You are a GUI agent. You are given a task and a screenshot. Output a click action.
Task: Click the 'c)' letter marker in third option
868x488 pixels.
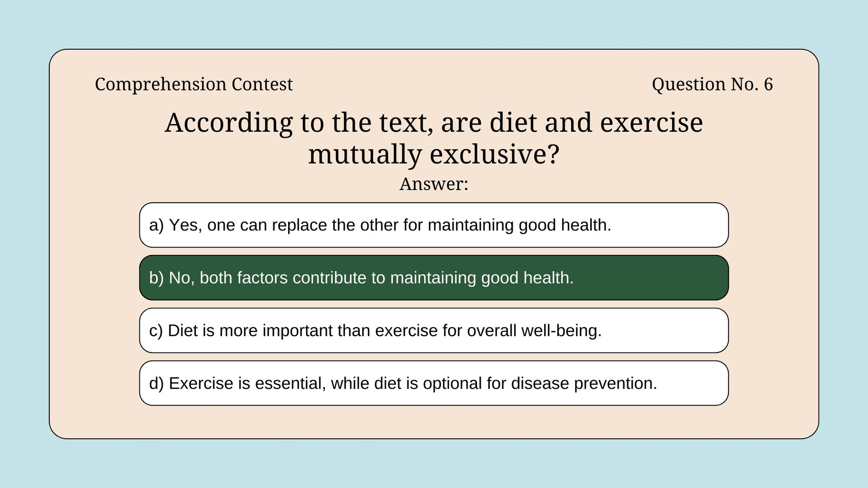pos(156,330)
